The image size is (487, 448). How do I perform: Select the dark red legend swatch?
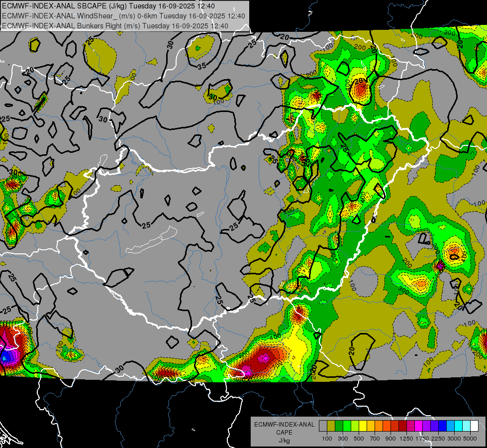[402, 426]
